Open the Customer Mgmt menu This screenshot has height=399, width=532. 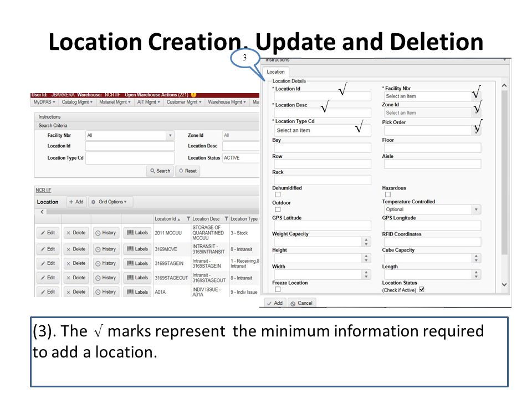click(x=184, y=102)
